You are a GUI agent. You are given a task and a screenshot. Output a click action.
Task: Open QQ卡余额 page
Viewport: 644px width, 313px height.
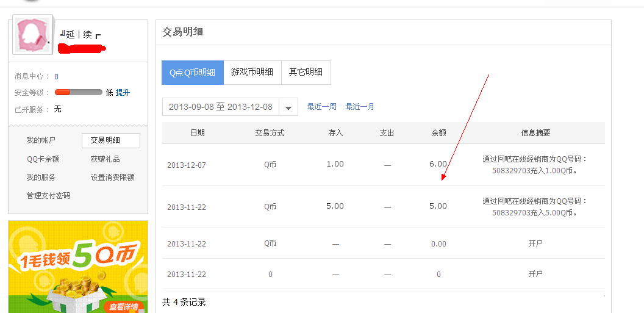(x=43, y=159)
